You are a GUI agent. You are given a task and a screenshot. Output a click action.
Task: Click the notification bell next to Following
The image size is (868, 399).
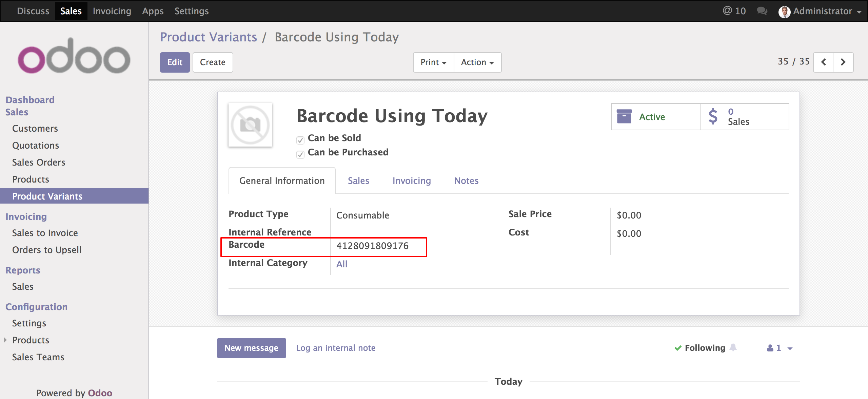click(733, 347)
